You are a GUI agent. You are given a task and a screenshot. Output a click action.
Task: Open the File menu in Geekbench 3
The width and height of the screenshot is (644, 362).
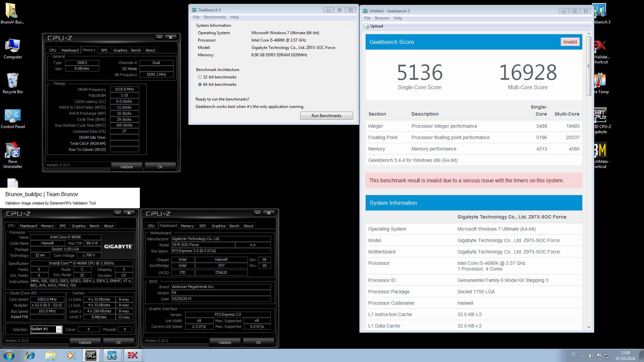pos(196,17)
